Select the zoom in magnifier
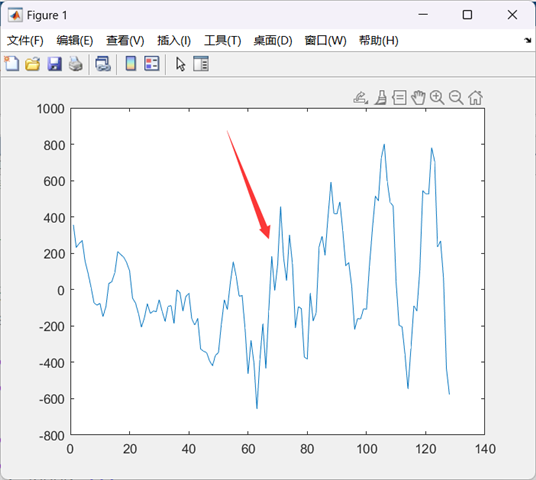The width and height of the screenshot is (536, 480). click(437, 98)
